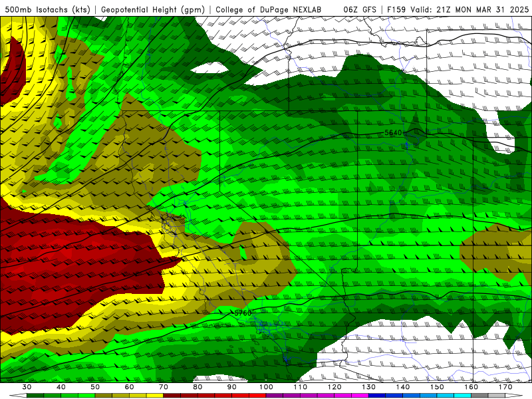Select the darkest green swatch at 30 in legend
This screenshot has width=532, height=399.
click(x=35, y=396)
